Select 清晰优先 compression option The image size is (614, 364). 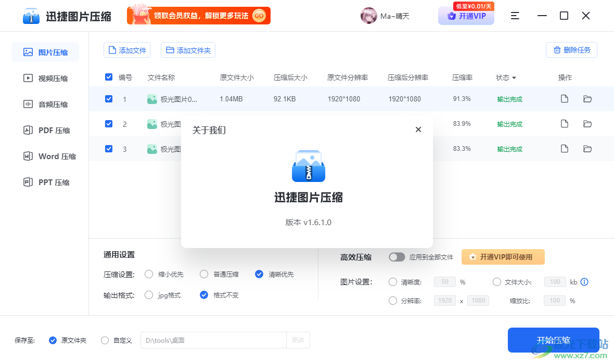[x=259, y=274]
